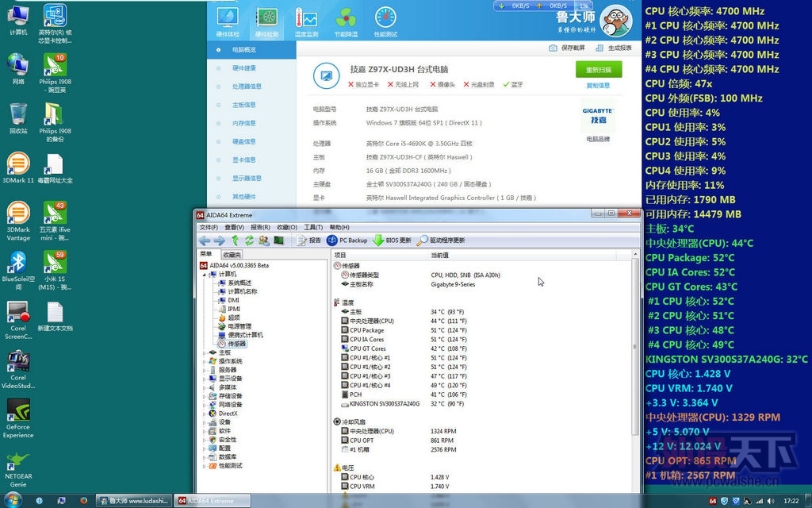Open 性能测试 gauge icon in 鲁大师

click(385, 22)
